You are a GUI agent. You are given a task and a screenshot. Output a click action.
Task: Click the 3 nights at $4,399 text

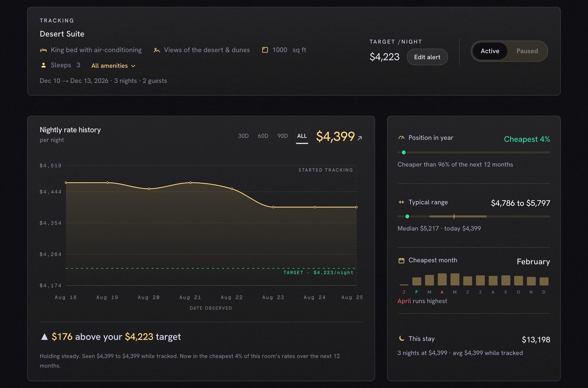pos(422,353)
